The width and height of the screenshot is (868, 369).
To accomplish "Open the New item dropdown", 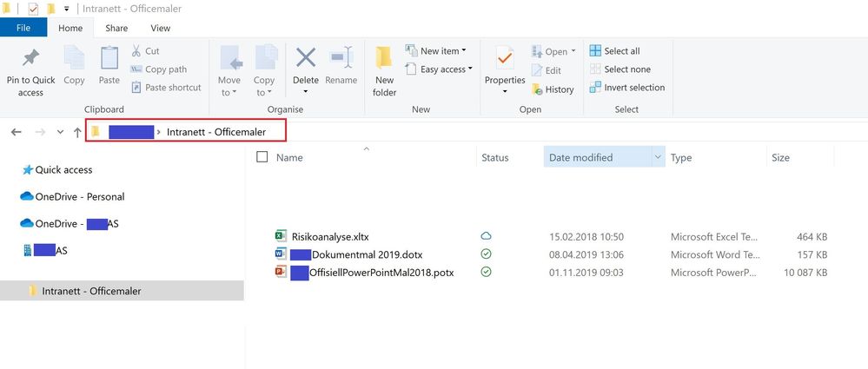I will click(435, 51).
